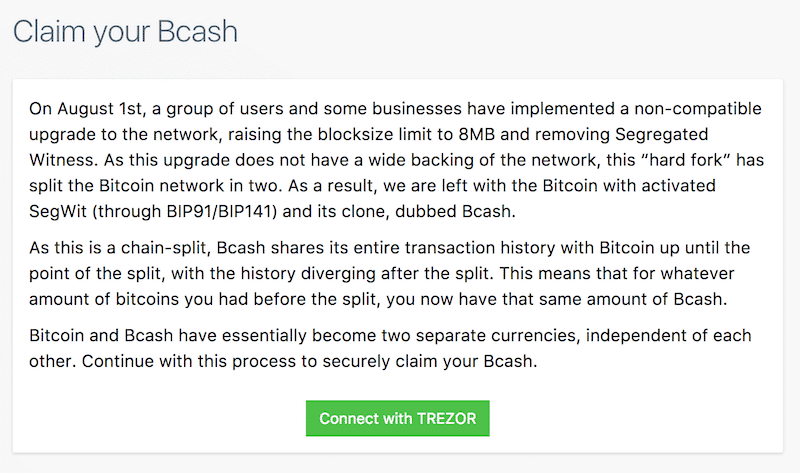The image size is (800, 473).
Task: Click the BIP91/BIP141 text in parentheses
Action: pyautogui.click(x=221, y=211)
